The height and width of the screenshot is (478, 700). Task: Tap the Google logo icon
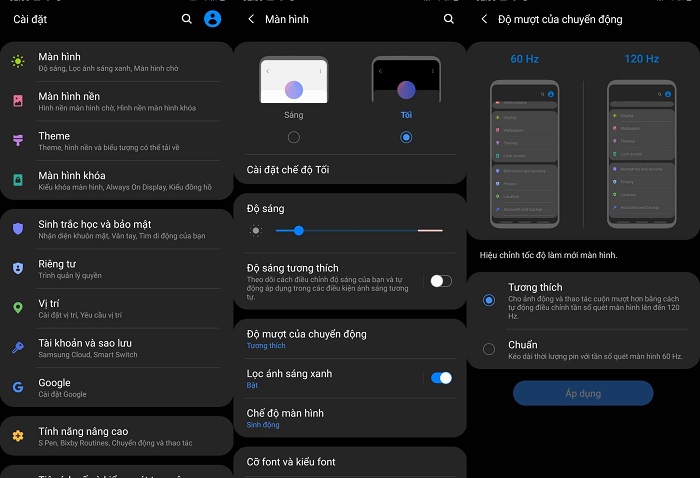18,387
